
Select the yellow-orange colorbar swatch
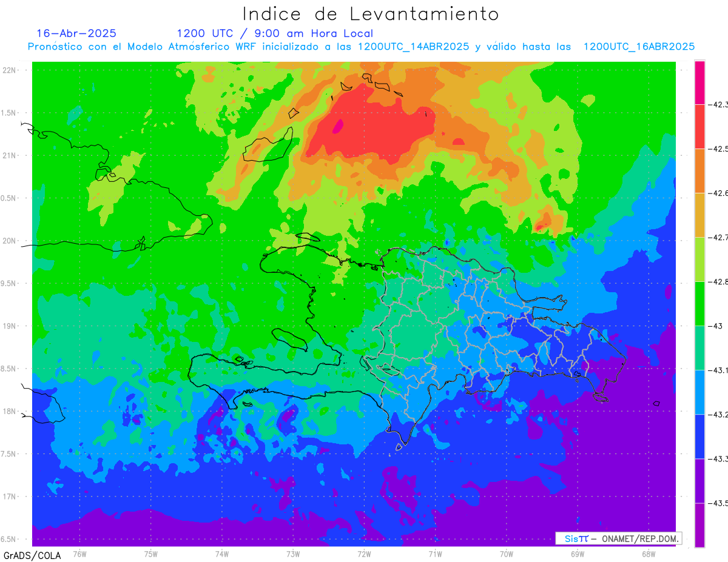(x=699, y=215)
